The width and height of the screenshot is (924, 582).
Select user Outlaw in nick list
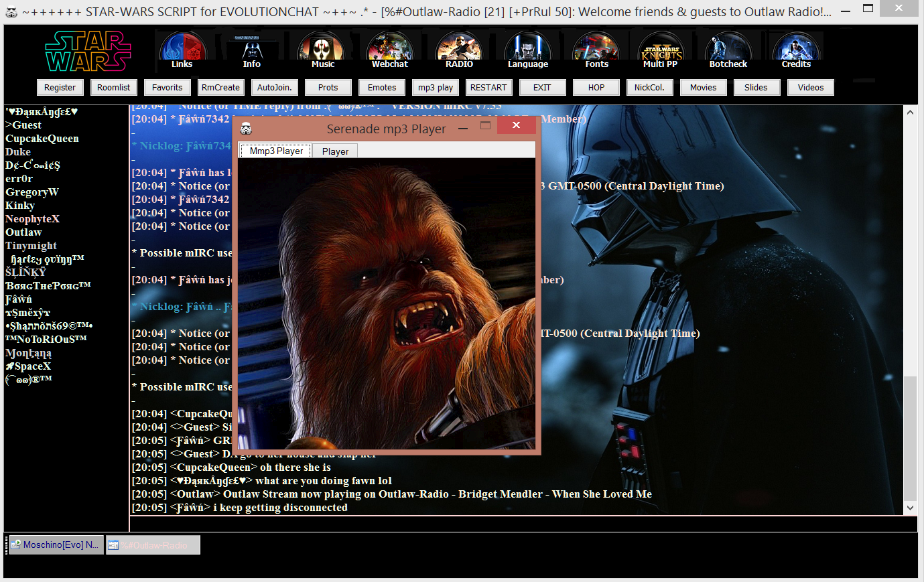23,232
